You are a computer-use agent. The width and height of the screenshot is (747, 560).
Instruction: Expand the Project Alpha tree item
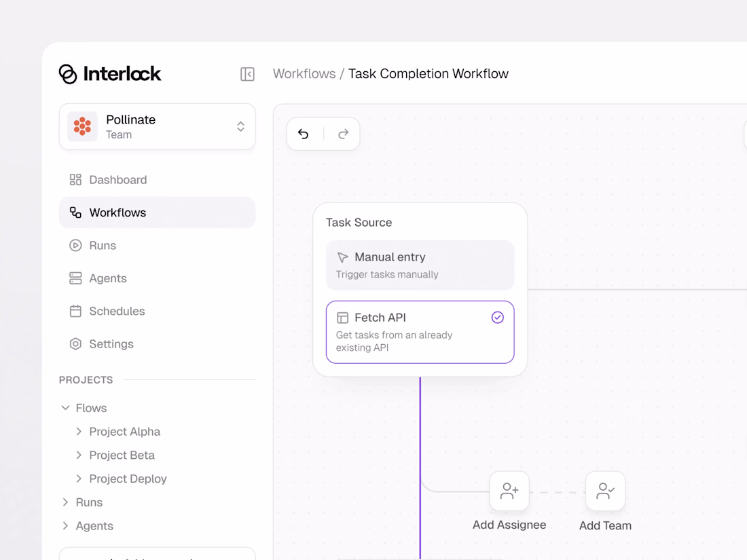(x=79, y=432)
